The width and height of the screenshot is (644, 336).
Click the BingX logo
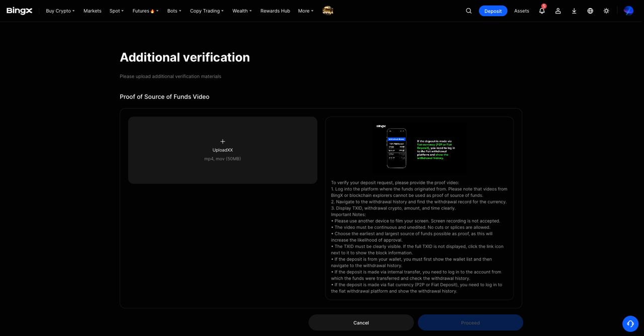[x=19, y=11]
